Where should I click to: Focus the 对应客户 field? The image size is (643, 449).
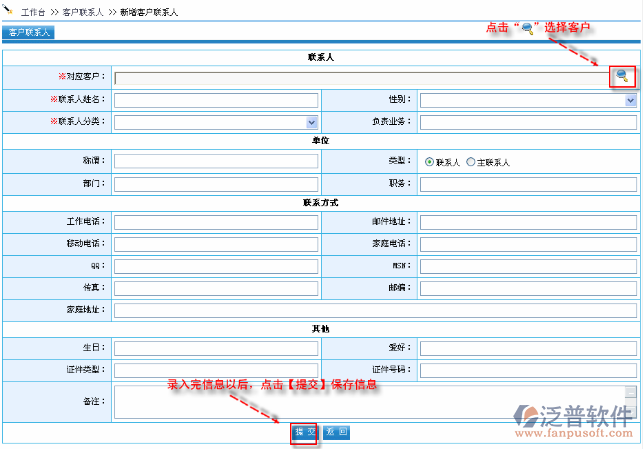pos(362,78)
